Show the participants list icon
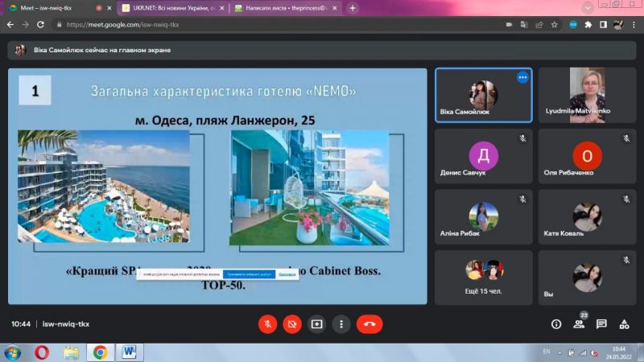This screenshot has width=644, height=362. pyautogui.click(x=579, y=324)
